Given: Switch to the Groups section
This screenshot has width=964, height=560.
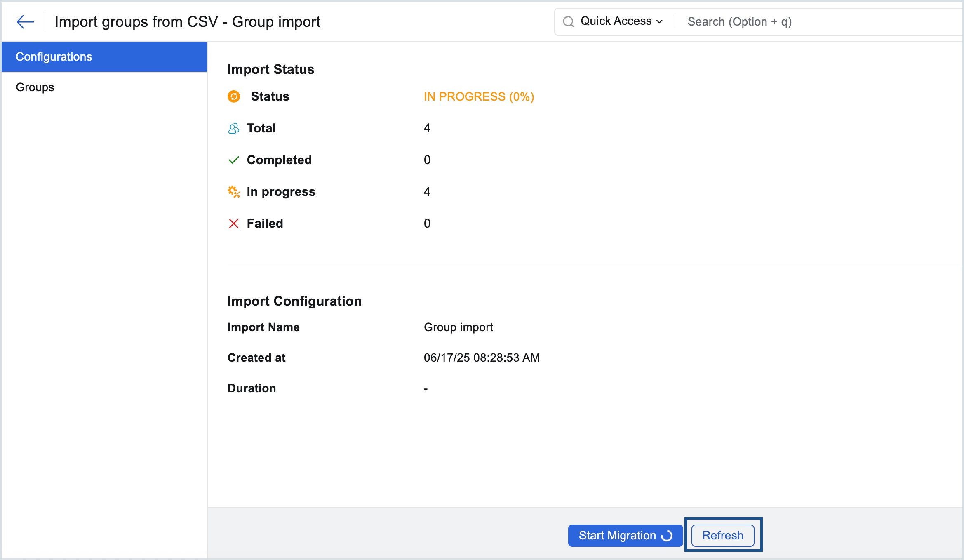Looking at the screenshot, I should point(35,87).
